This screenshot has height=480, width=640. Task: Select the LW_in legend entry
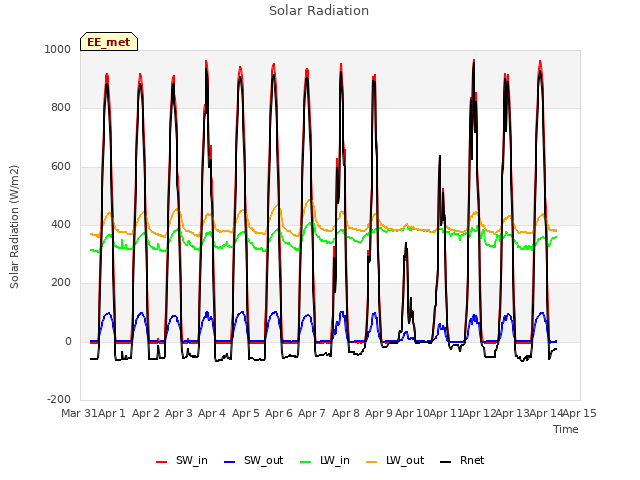[x=325, y=460]
